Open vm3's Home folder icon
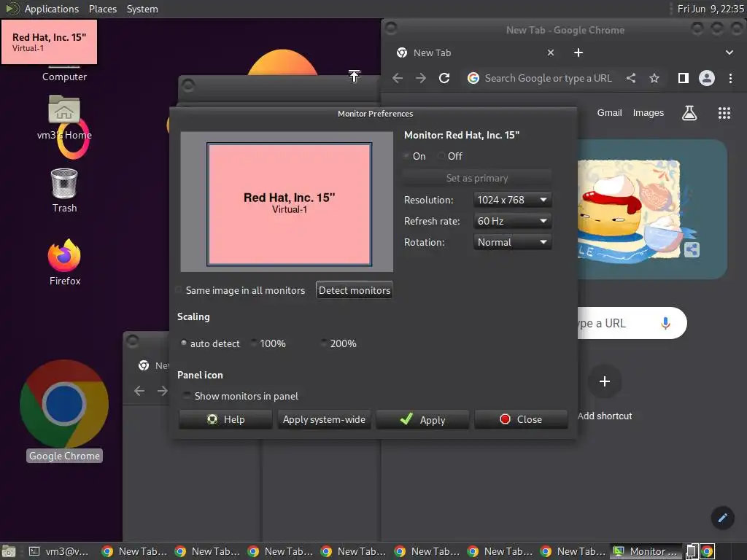The image size is (747, 560). coord(64,118)
